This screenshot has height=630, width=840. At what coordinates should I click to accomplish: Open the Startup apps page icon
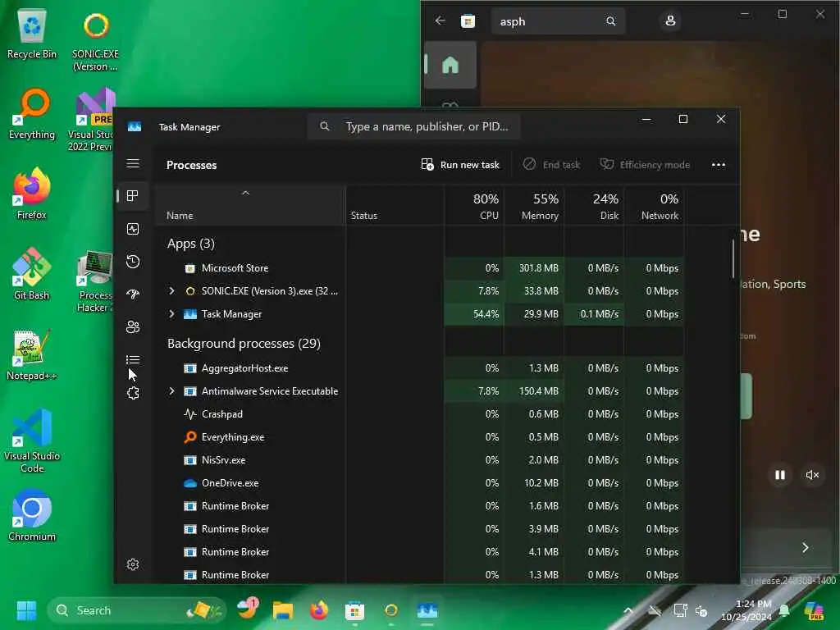point(133,294)
